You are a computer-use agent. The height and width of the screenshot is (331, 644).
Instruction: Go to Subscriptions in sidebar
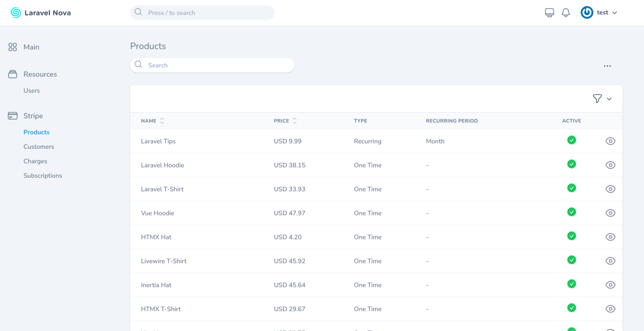coord(43,175)
